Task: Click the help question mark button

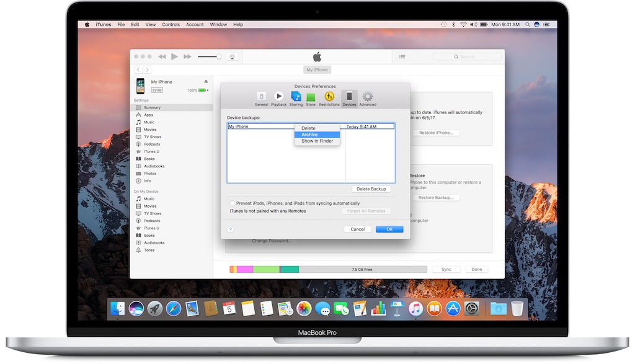Action: pyautogui.click(x=231, y=229)
